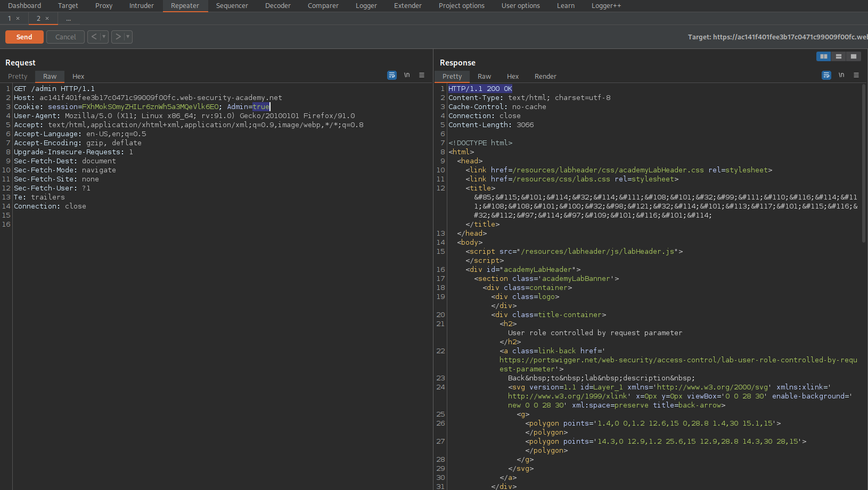This screenshot has width=868, height=490.
Task: Toggle non-printable characters in Response panel
Action: coord(841,76)
